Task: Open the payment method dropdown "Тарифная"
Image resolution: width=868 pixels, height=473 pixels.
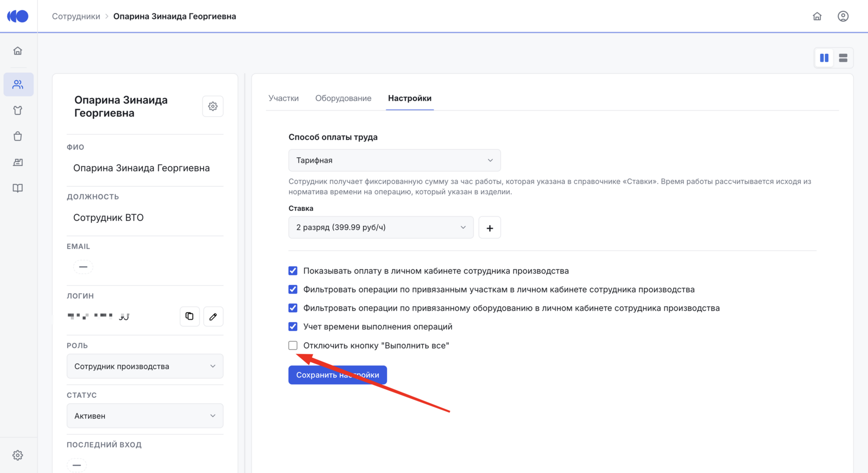Action: (x=394, y=160)
